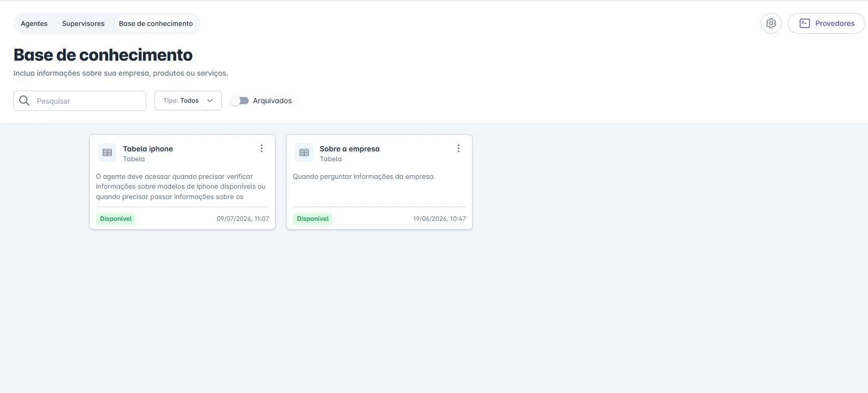Focus the Pesquisar search field
This screenshot has width=868, height=393.
(x=80, y=101)
